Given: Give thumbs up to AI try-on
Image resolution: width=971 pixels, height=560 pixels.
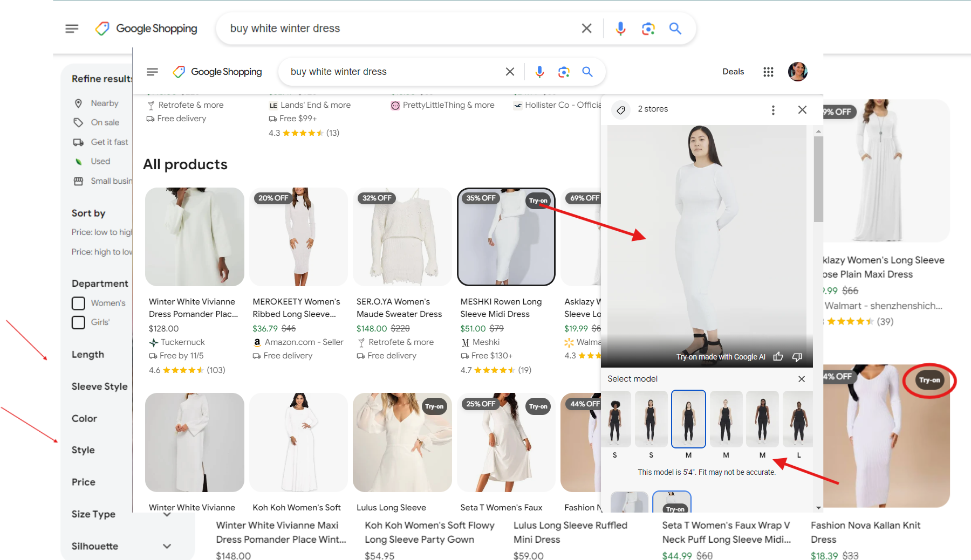Looking at the screenshot, I should [778, 356].
